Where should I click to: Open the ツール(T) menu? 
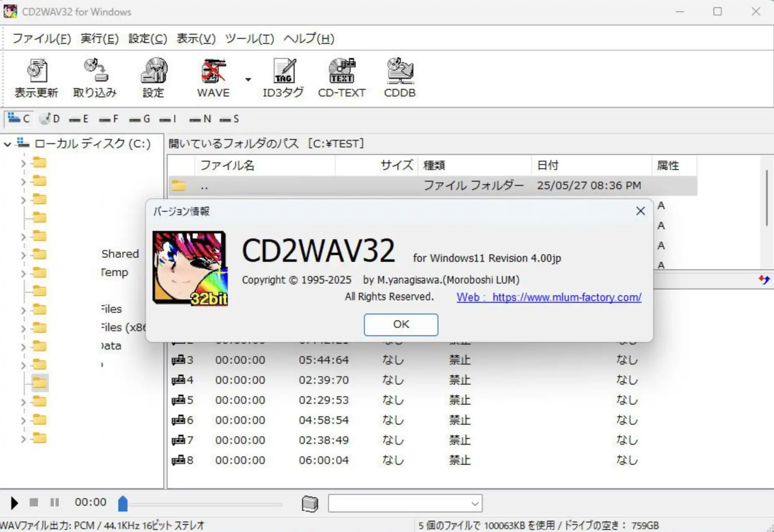pos(249,38)
